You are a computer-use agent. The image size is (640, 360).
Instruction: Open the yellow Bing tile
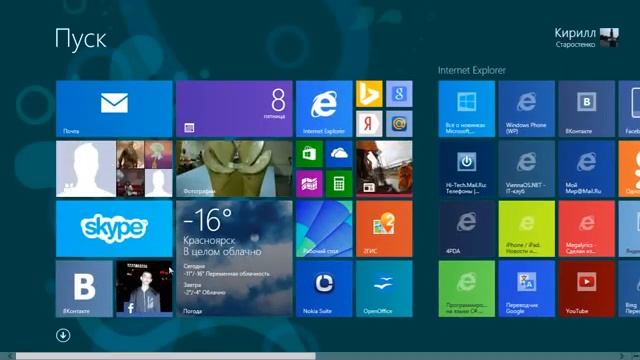(369, 94)
